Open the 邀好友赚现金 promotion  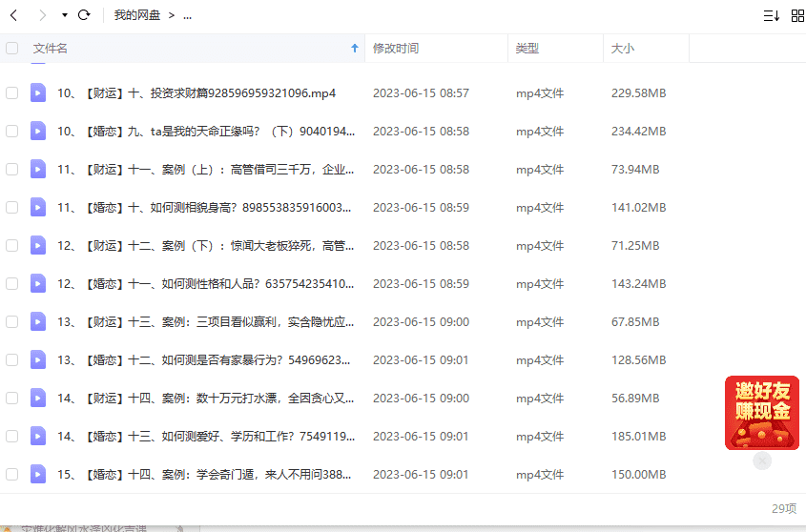(761, 412)
